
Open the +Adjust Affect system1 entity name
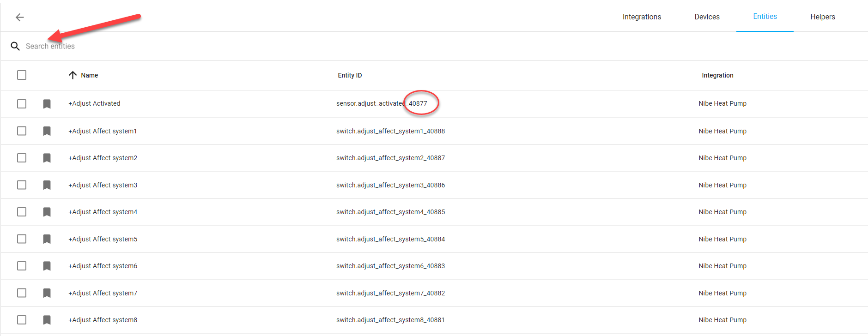103,131
